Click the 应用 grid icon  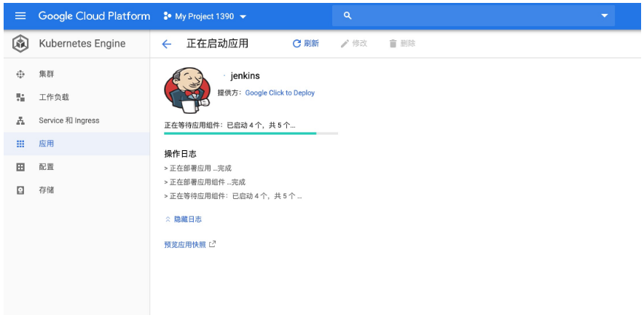pos(20,144)
